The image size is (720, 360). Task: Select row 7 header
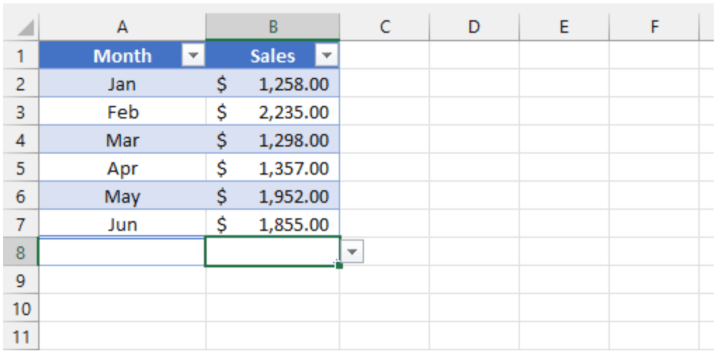[20, 224]
